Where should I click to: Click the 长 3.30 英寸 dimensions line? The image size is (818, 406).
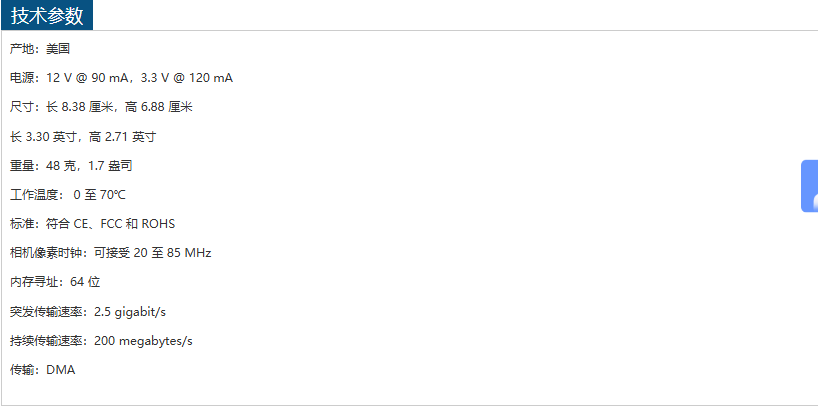(83, 137)
